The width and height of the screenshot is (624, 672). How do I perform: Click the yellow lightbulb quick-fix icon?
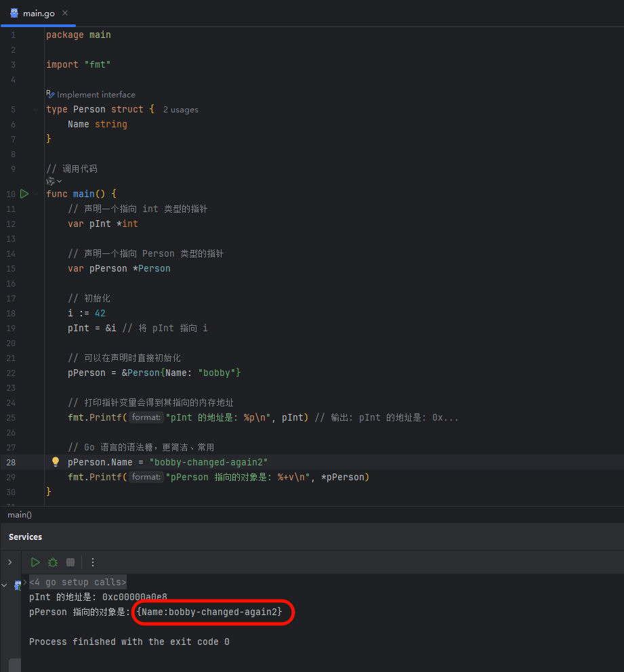(56, 462)
